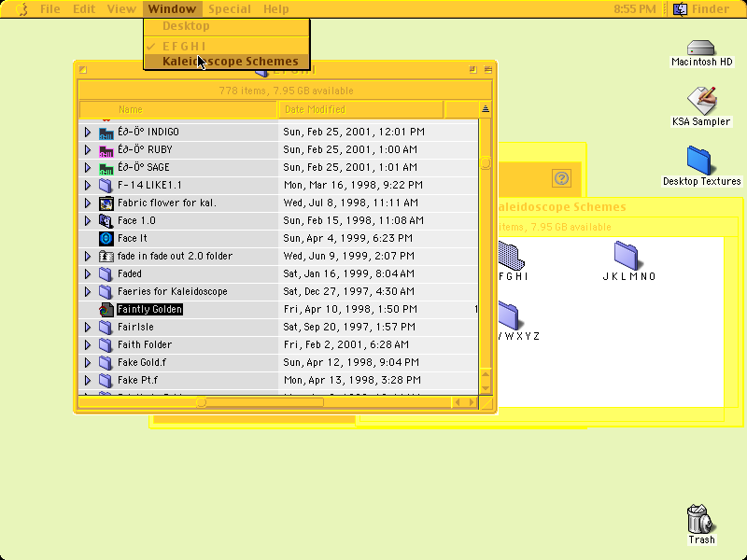
Task: Toggle sort order arrow button
Action: click(486, 109)
